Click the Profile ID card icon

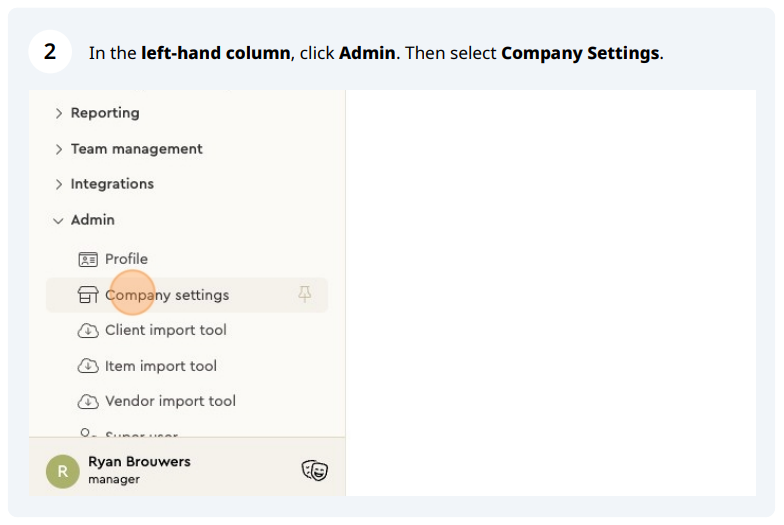[x=88, y=259]
